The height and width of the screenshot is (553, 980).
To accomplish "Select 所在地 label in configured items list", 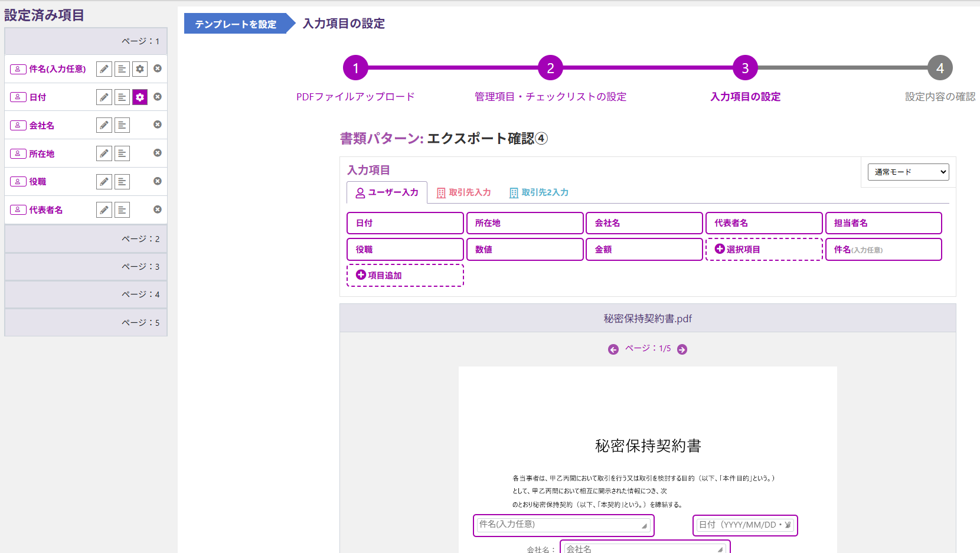I will pyautogui.click(x=42, y=154).
